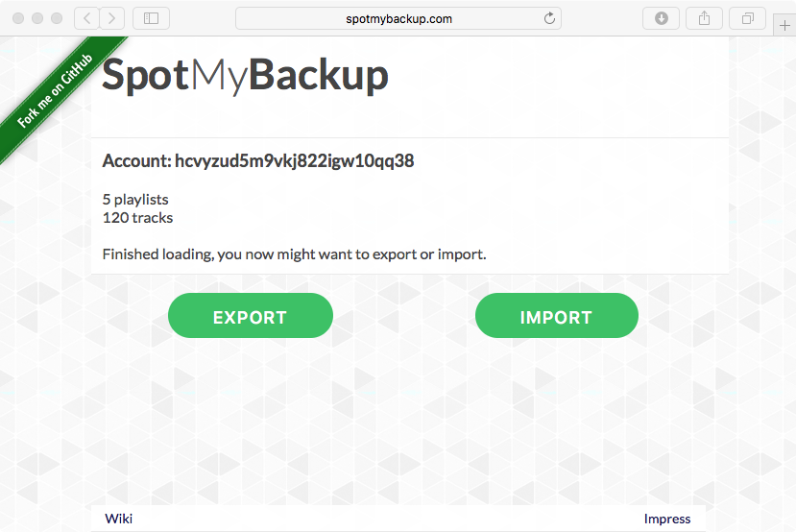The width and height of the screenshot is (796, 532).
Task: Click the Safari forward arrow button
Action: click(x=111, y=19)
